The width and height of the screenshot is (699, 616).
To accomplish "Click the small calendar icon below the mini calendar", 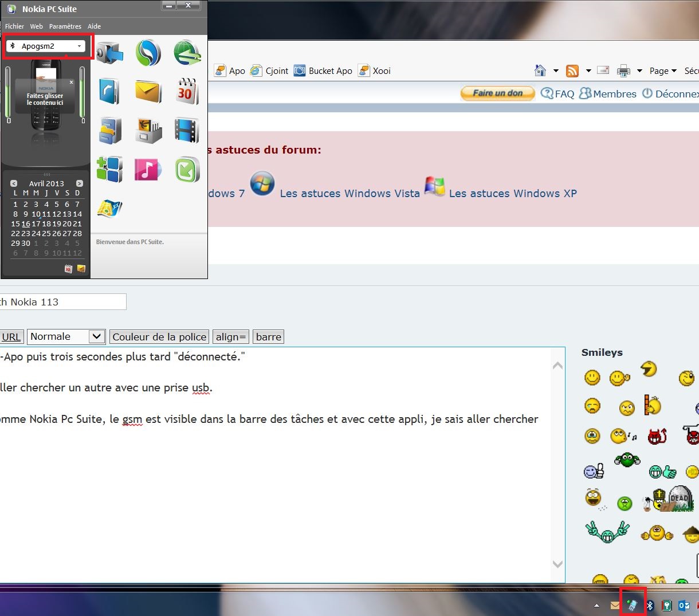I will (x=69, y=268).
